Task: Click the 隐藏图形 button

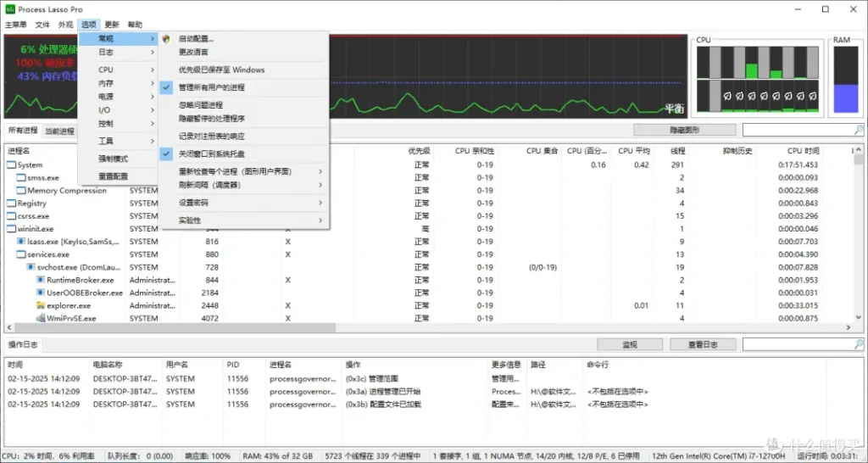Action: pyautogui.click(x=685, y=130)
